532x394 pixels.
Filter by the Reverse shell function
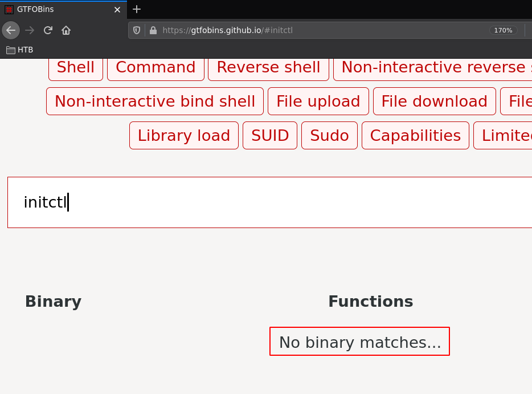click(268, 67)
